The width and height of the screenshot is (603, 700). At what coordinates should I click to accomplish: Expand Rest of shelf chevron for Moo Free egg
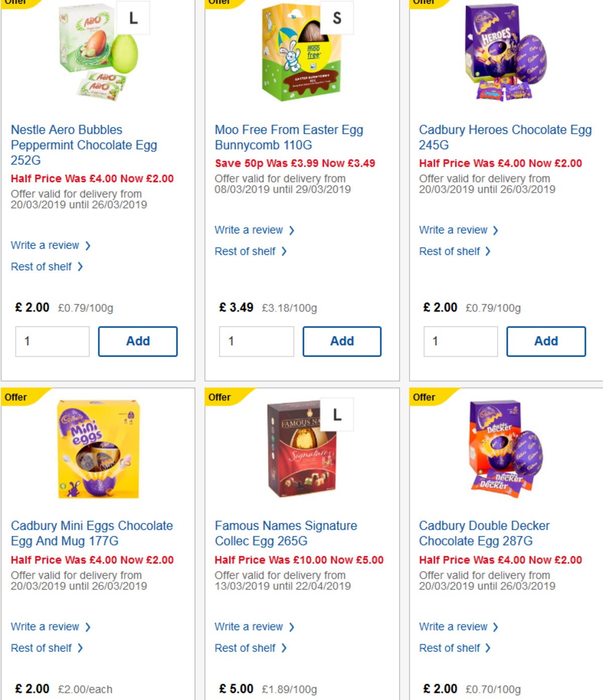[284, 251]
